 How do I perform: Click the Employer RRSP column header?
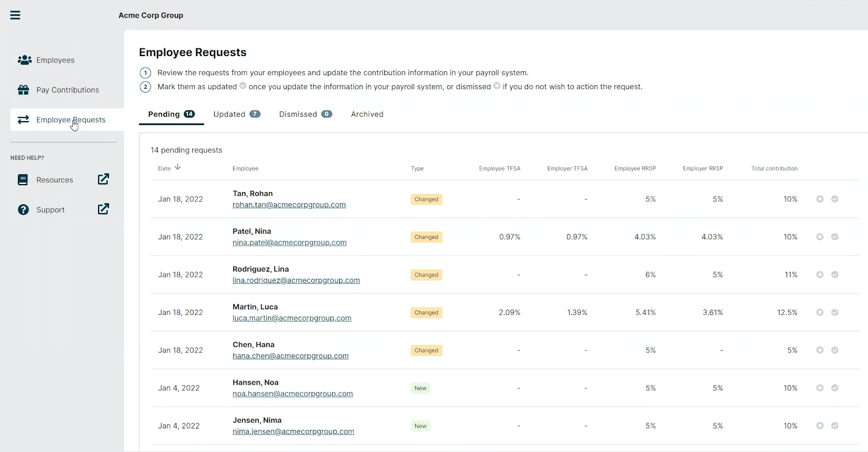tap(703, 168)
